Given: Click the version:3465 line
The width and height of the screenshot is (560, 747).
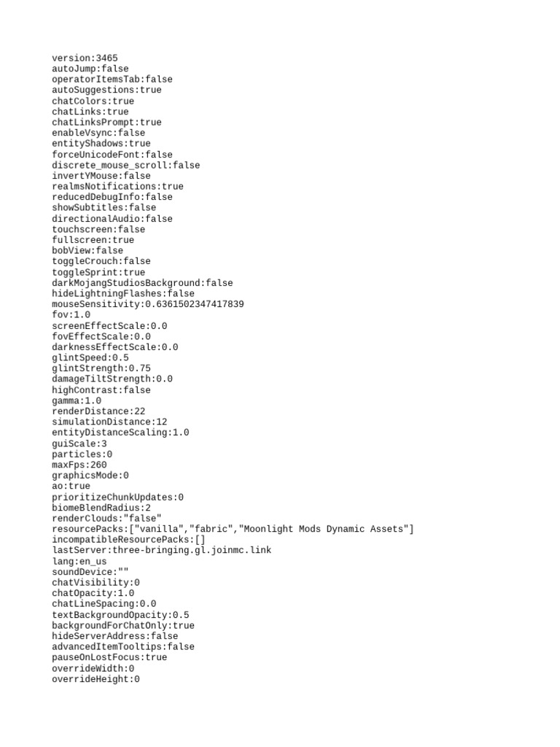Looking at the screenshot, I should pos(85,58).
